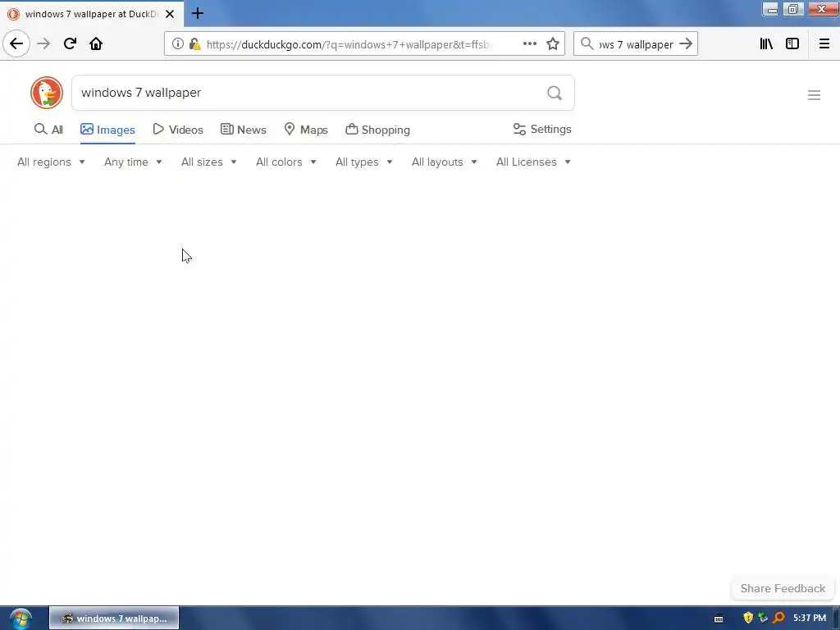The image size is (840, 630).
Task: Expand the All sizes filter
Action: (x=208, y=162)
